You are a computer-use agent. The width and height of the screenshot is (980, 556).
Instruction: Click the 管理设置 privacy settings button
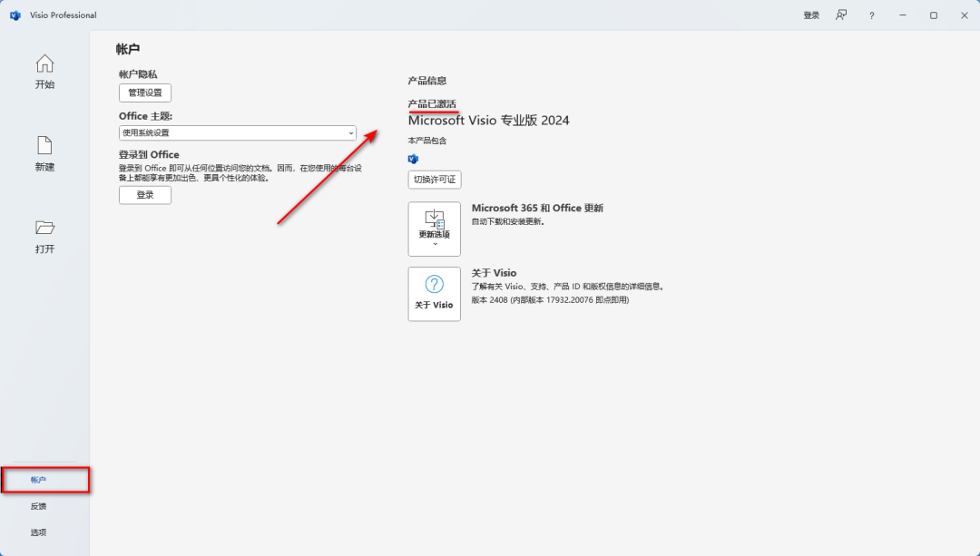pos(145,92)
